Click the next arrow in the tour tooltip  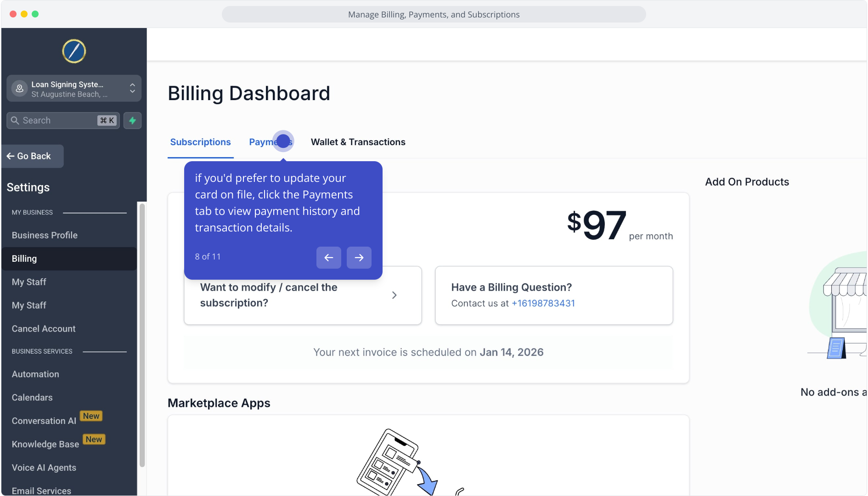coord(359,258)
